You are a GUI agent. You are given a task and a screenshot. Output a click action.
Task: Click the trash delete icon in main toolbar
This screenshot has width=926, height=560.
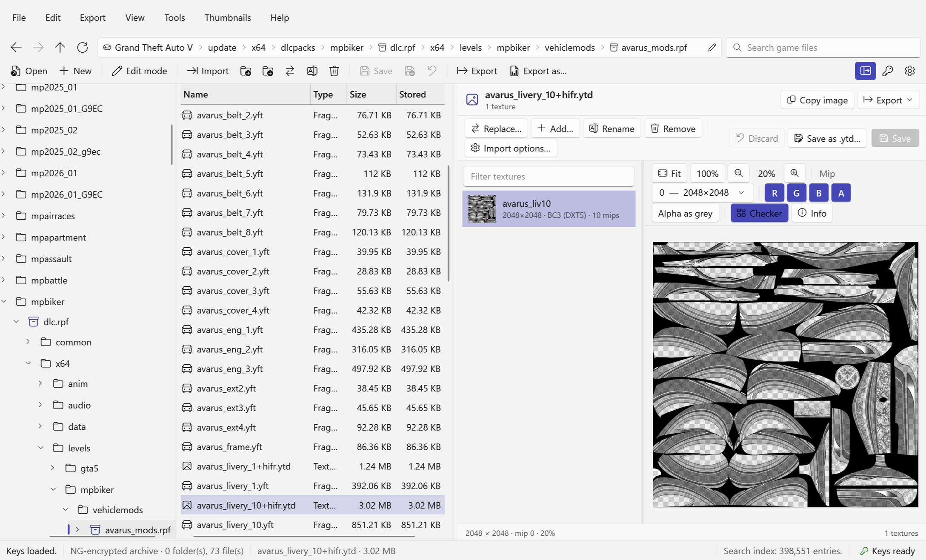click(x=334, y=71)
